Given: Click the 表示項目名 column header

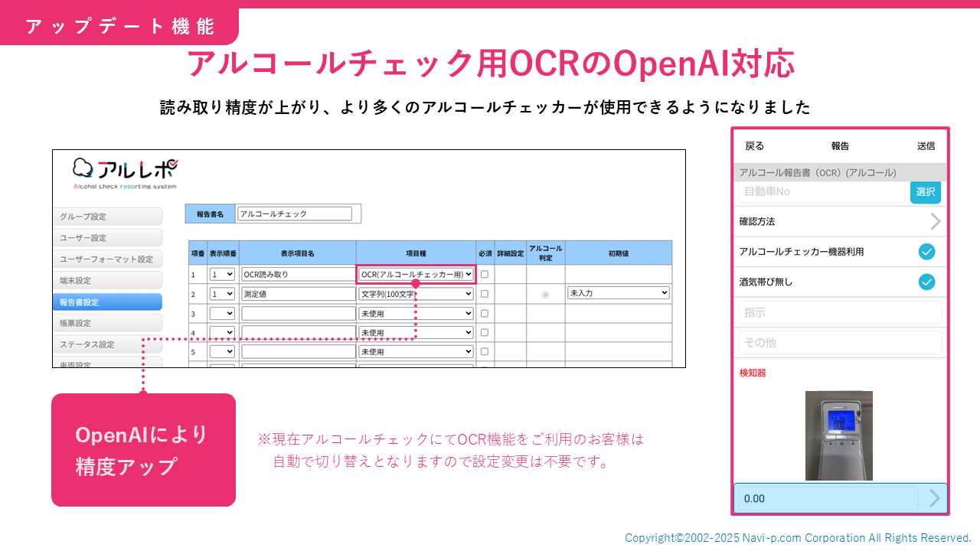Looking at the screenshot, I should point(297,253).
